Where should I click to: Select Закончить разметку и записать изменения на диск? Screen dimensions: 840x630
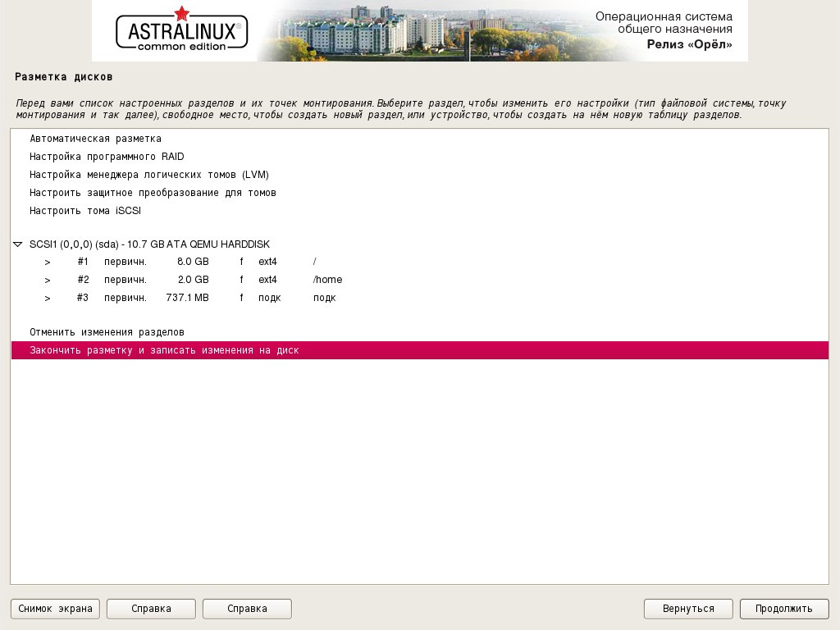click(x=419, y=350)
